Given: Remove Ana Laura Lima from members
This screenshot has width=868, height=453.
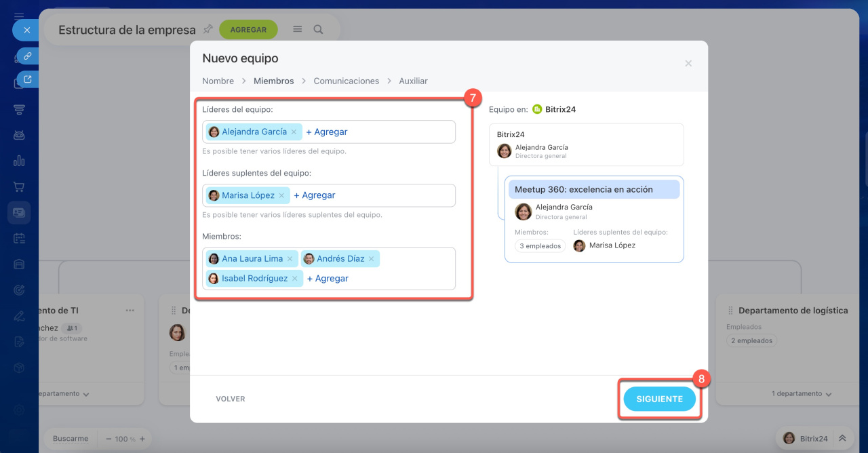Looking at the screenshot, I should pyautogui.click(x=290, y=259).
